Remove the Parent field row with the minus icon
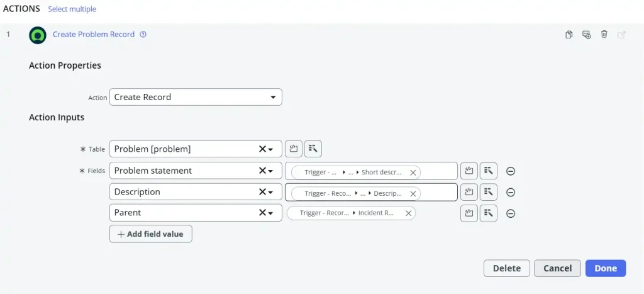The width and height of the screenshot is (644, 294). coord(511,213)
